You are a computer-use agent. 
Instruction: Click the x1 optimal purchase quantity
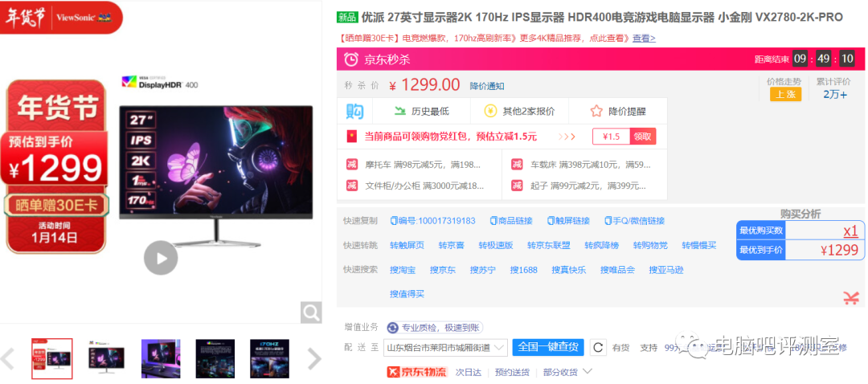(850, 231)
